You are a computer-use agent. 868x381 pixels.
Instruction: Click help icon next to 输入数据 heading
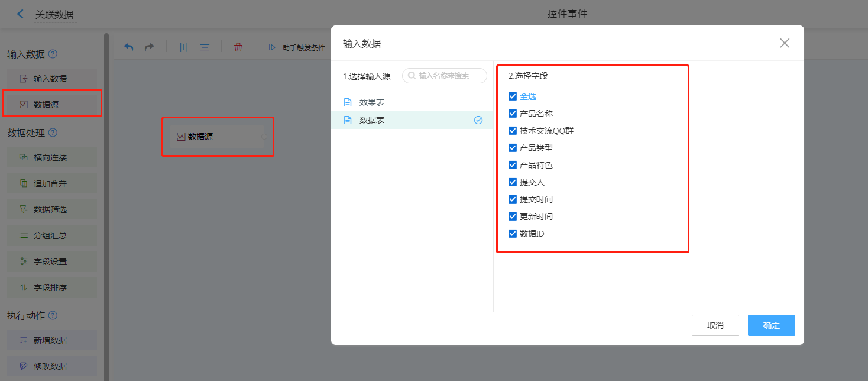click(53, 54)
